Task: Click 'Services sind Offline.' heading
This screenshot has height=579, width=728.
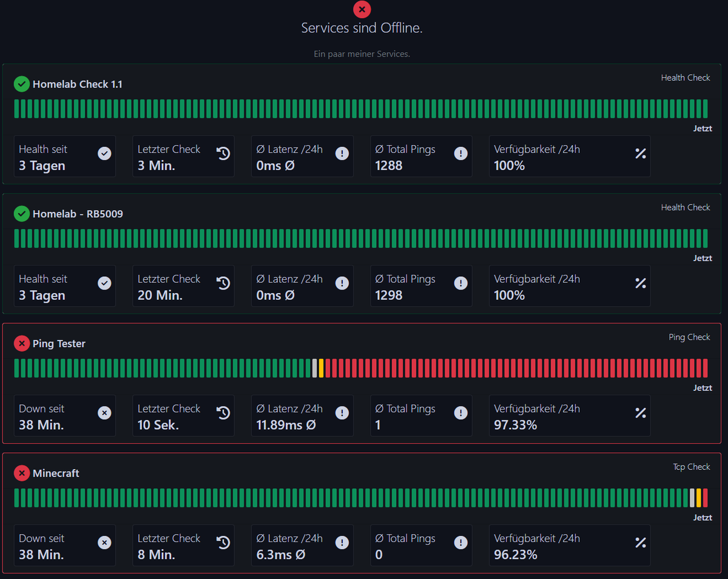Action: pyautogui.click(x=362, y=28)
